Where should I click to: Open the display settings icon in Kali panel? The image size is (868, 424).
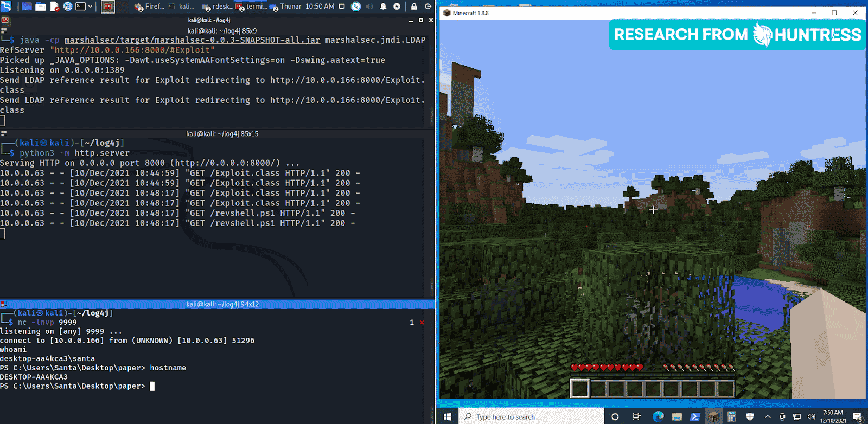point(342,7)
